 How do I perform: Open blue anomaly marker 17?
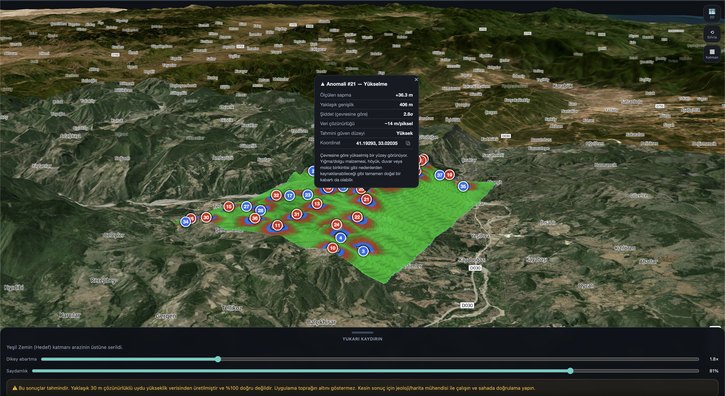tap(289, 196)
